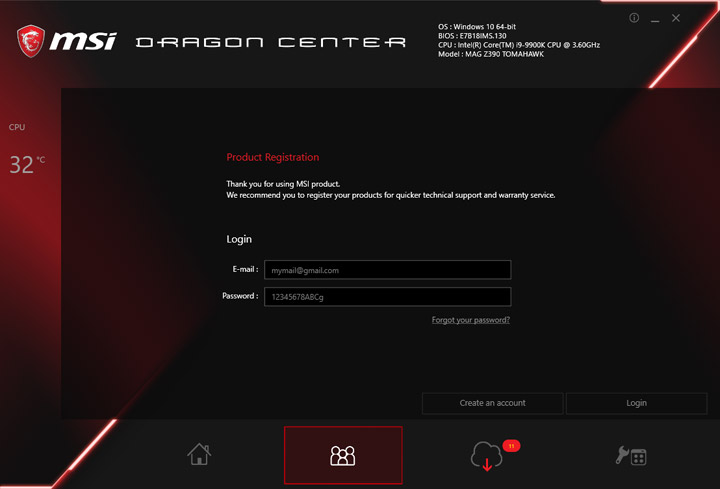720x489 pixels.
Task: Open the Home tab icon
Action: coord(199,454)
